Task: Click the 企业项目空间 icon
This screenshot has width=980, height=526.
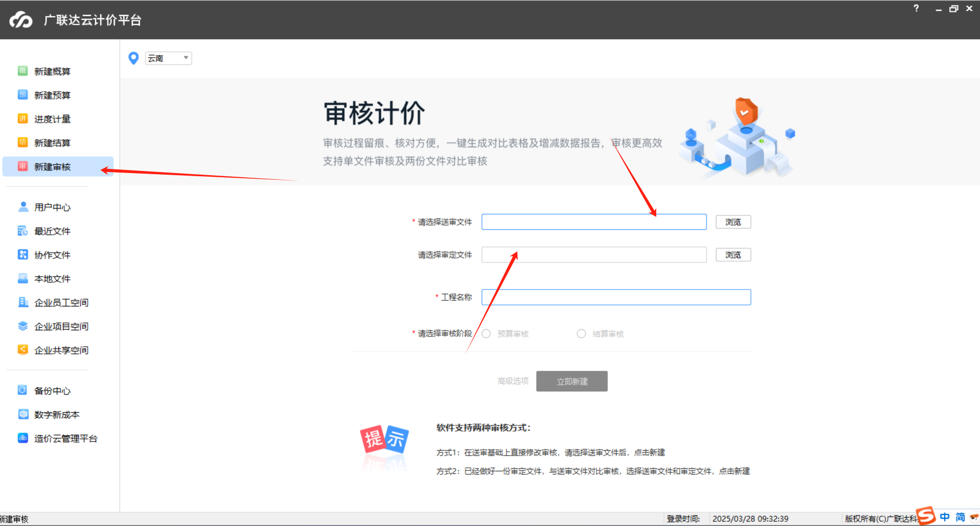Action: click(x=23, y=326)
